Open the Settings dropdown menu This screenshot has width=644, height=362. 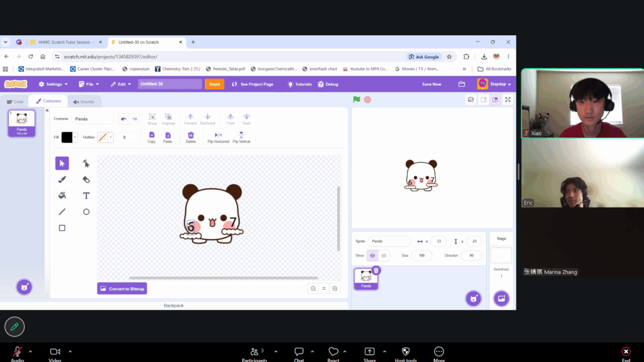tap(53, 84)
